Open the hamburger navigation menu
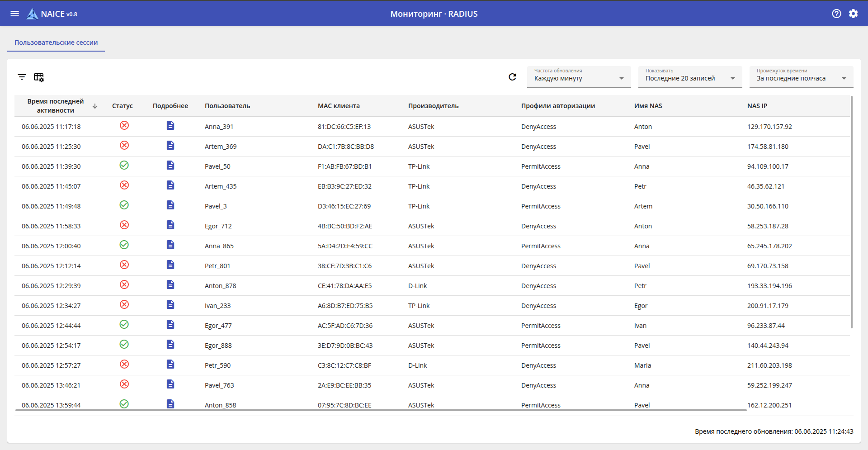Viewport: 868px width, 450px height. coord(14,14)
